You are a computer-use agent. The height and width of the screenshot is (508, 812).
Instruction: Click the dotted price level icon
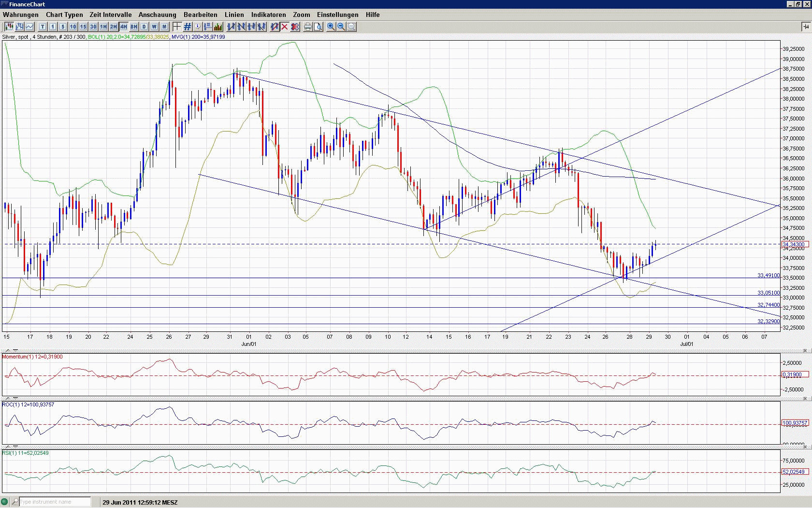click(208, 27)
